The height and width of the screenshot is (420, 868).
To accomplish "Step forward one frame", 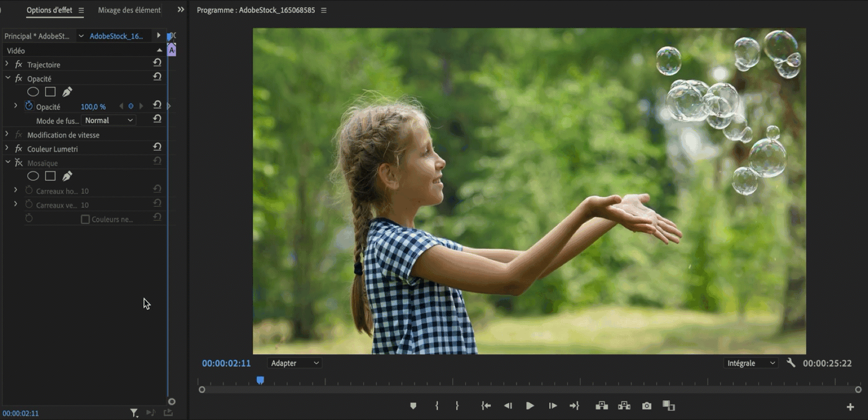I will (552, 406).
